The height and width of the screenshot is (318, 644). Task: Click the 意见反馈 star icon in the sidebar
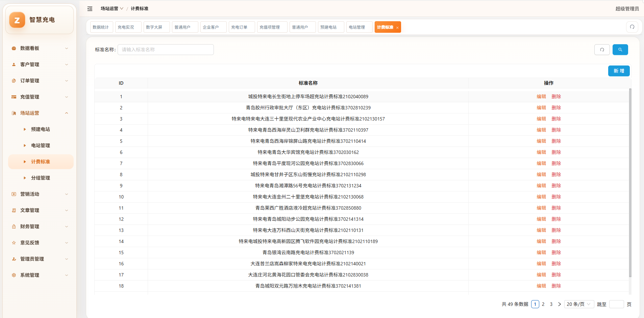point(14,243)
